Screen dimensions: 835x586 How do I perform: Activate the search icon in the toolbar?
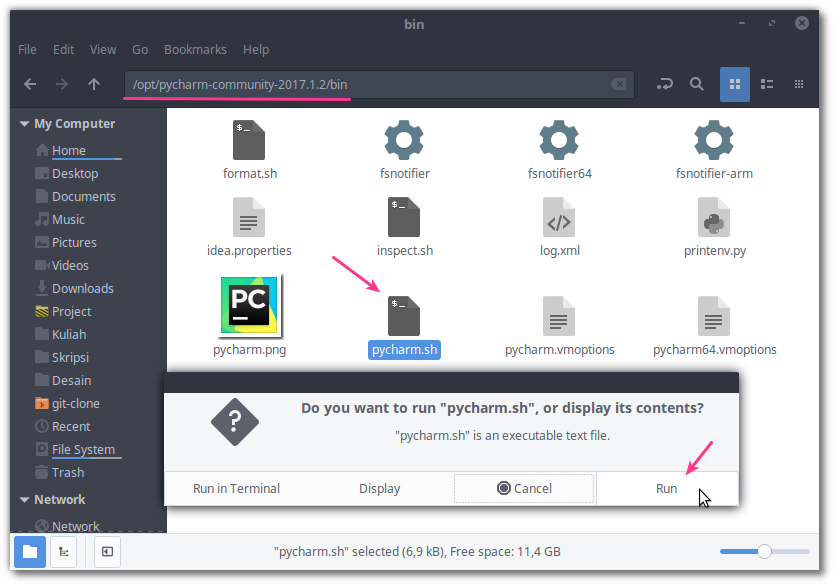pyautogui.click(x=696, y=84)
